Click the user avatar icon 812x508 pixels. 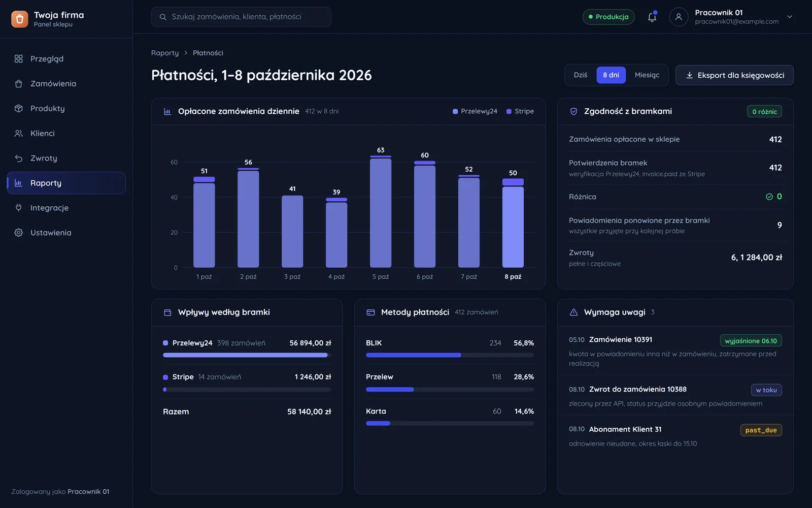point(679,17)
